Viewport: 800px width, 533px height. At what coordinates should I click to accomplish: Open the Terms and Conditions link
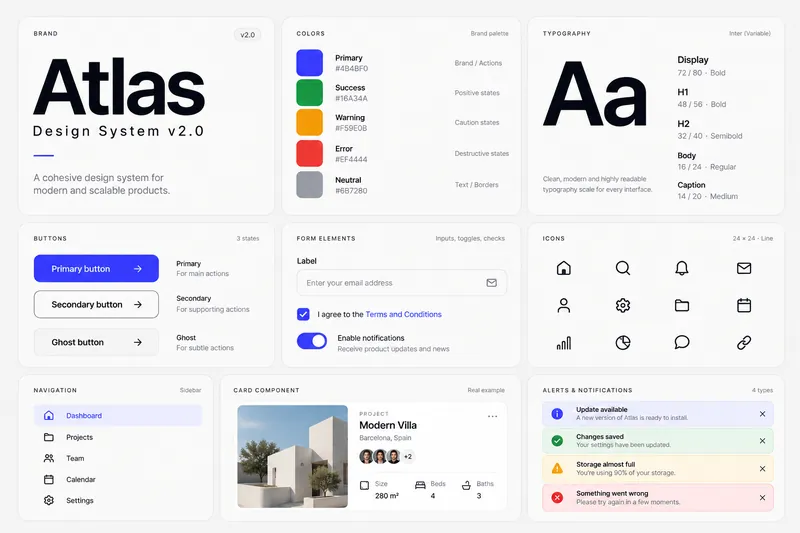(x=403, y=314)
